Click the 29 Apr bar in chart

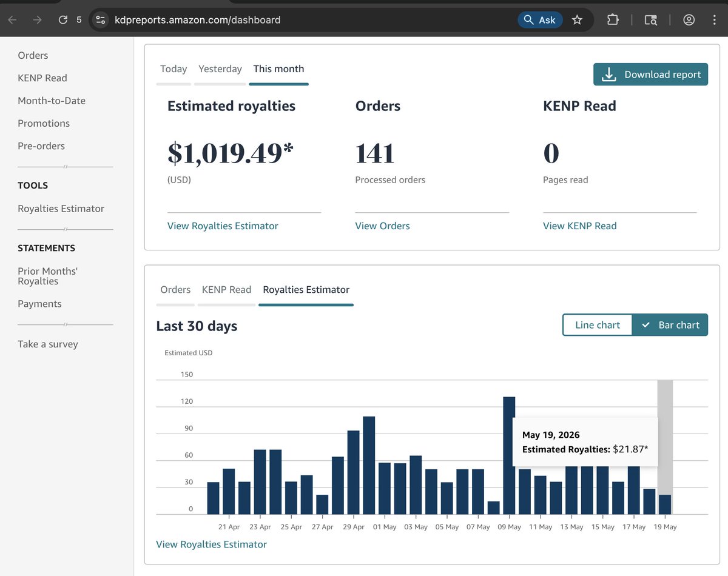(353, 472)
